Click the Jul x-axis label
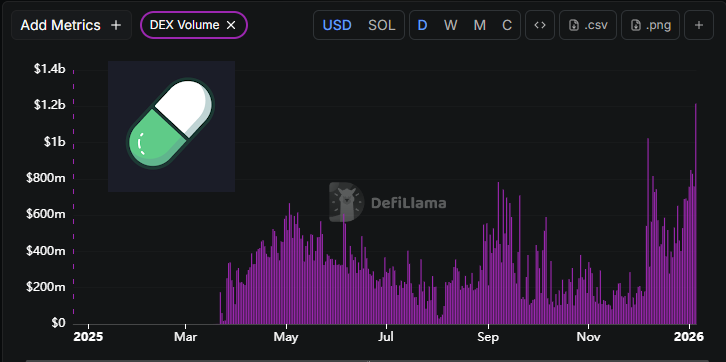This screenshot has width=726, height=362. pyautogui.click(x=386, y=337)
